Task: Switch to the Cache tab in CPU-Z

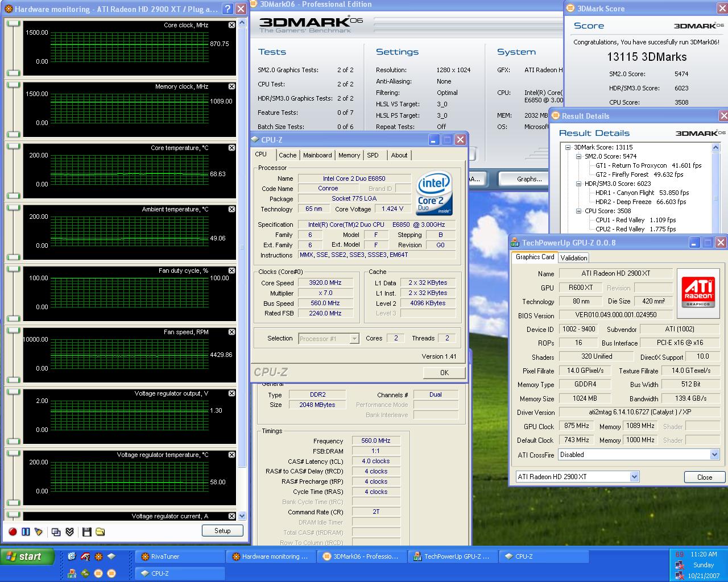Action: coord(287,155)
